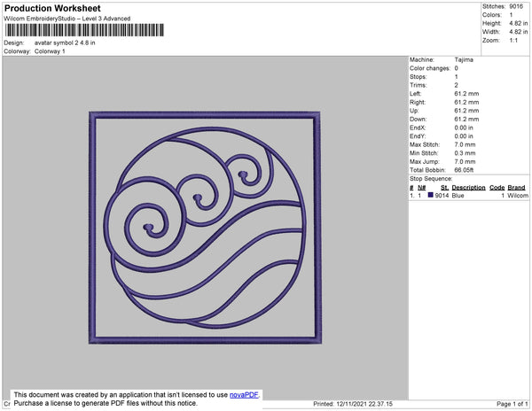Select the Right label
The width and height of the screenshot is (532, 411).
pos(418,102)
